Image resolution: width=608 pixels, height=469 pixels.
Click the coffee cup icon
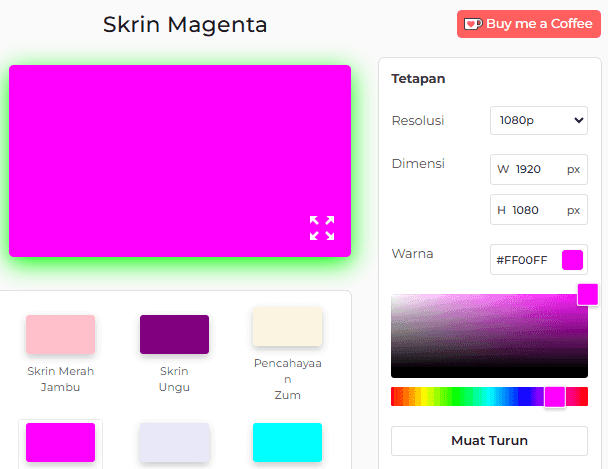coord(472,24)
